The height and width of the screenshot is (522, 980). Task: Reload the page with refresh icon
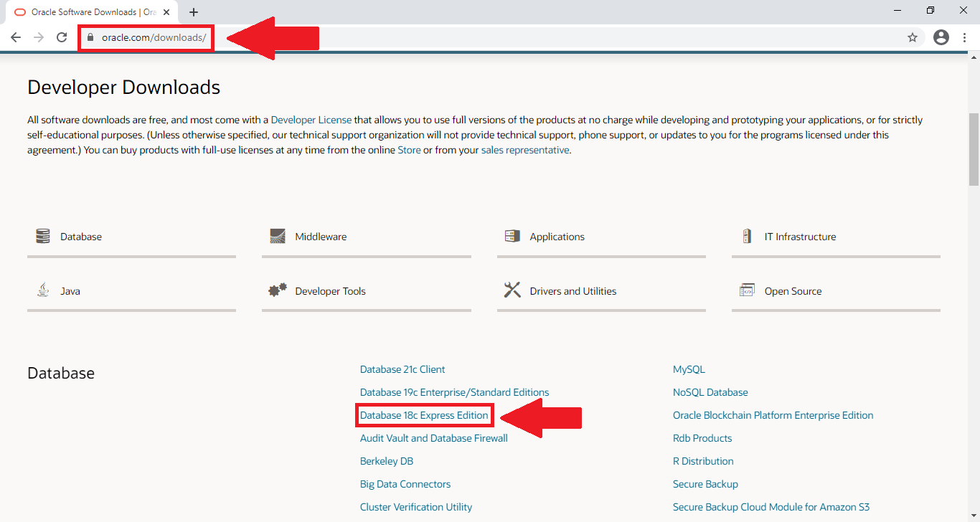[62, 37]
